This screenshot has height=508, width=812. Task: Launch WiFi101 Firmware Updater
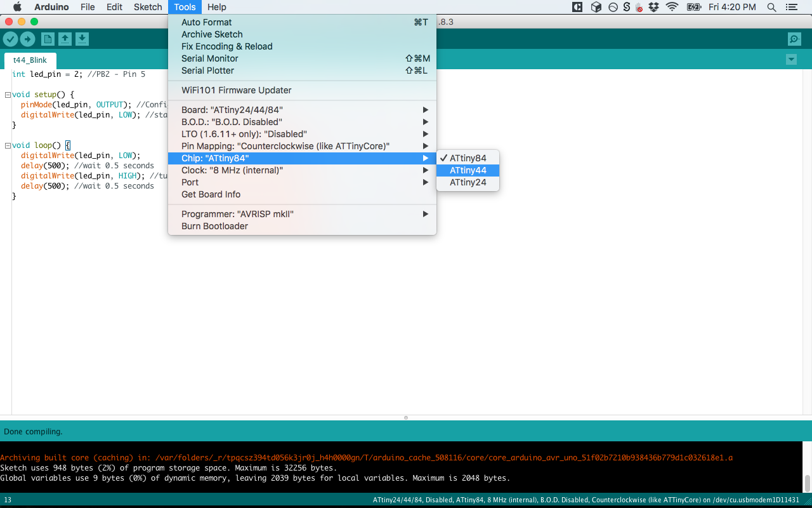click(302, 90)
